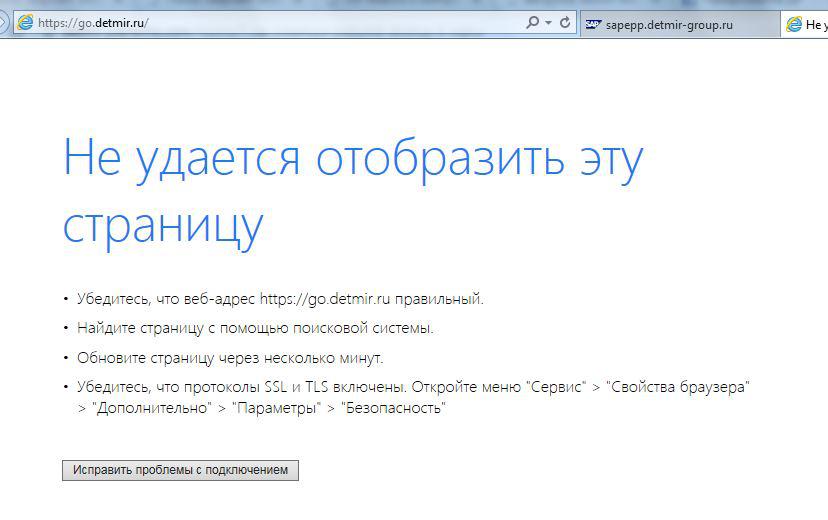
Task: Click the refresh page icon
Action: pyautogui.click(x=565, y=23)
